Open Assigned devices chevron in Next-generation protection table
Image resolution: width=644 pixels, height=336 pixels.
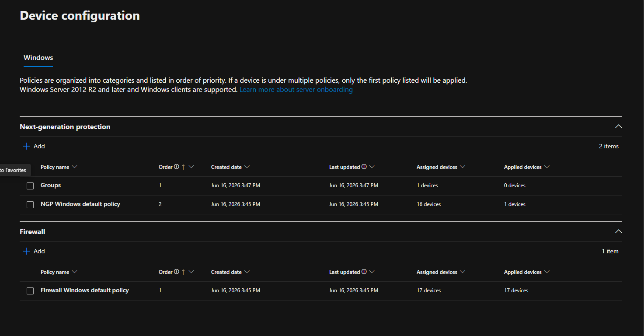[x=463, y=167]
